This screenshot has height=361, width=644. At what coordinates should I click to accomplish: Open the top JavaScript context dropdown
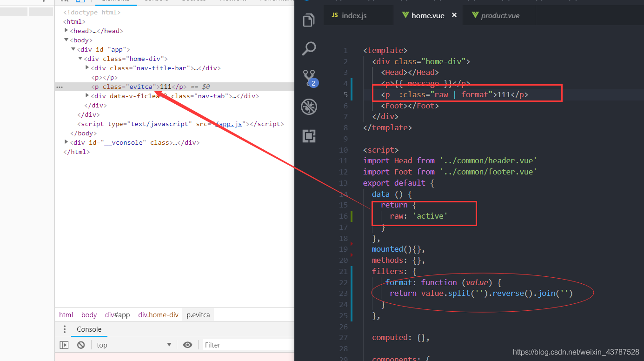[134, 345]
